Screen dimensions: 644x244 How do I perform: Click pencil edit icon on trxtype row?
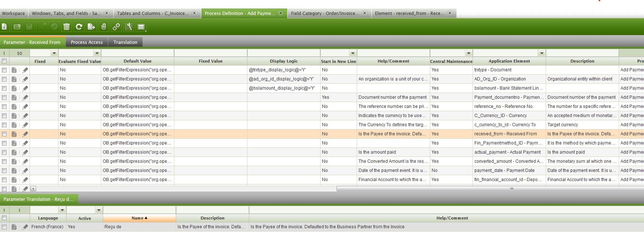pyautogui.click(x=25, y=70)
